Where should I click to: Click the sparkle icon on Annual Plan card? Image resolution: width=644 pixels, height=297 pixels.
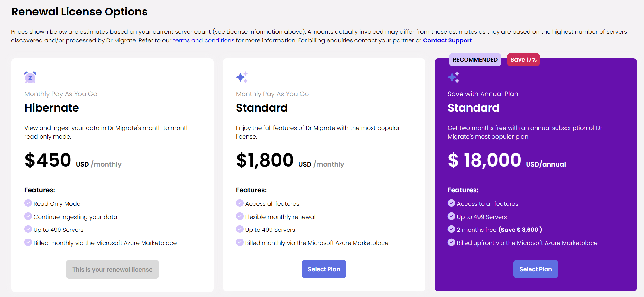pyautogui.click(x=454, y=77)
